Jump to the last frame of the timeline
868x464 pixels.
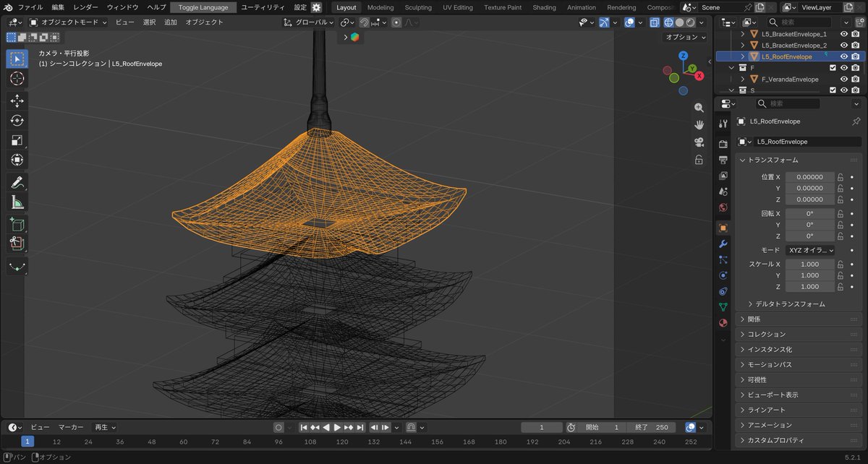click(x=359, y=427)
